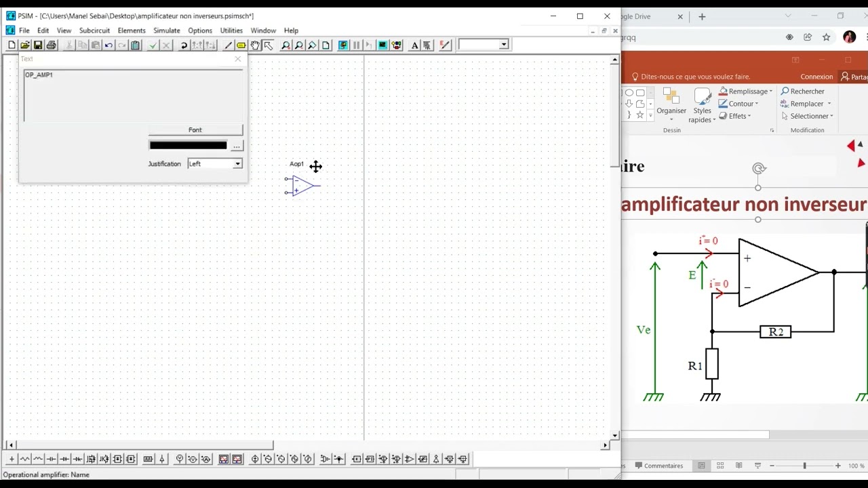
Task: Open Simview with the waveform display icon
Action: [382, 45]
